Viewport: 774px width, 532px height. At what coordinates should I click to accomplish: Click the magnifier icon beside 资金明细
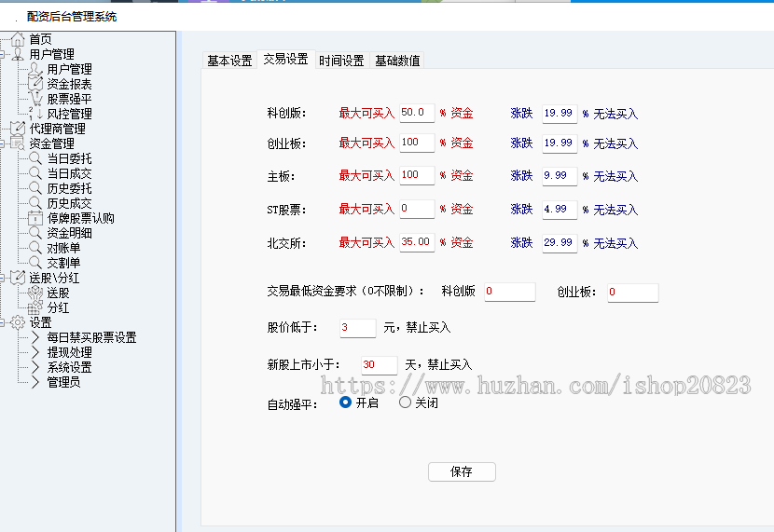(x=35, y=233)
